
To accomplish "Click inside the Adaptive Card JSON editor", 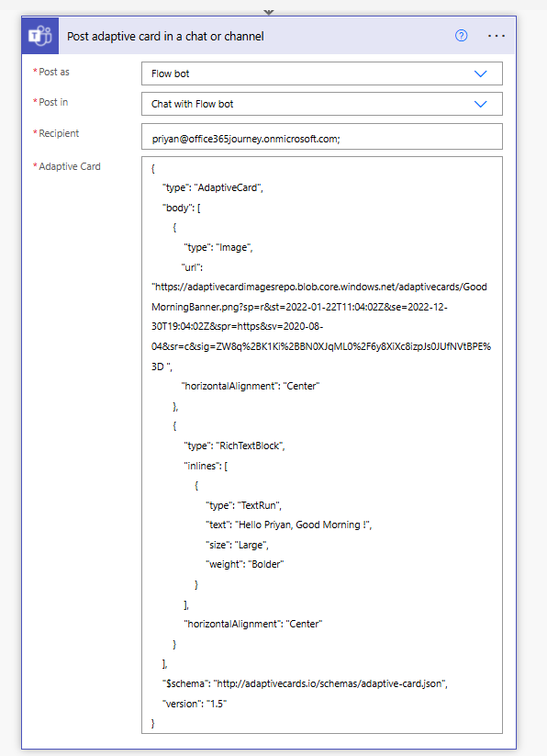I will pos(321,445).
